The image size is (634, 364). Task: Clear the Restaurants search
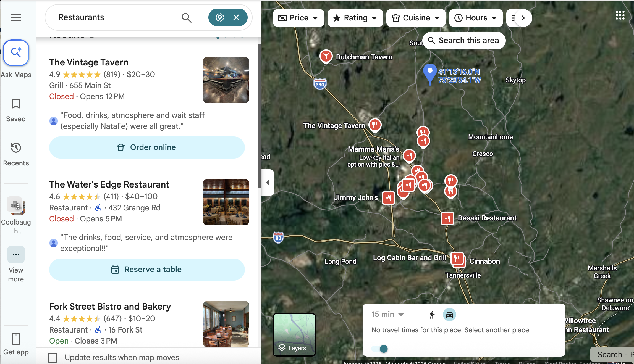(x=236, y=18)
